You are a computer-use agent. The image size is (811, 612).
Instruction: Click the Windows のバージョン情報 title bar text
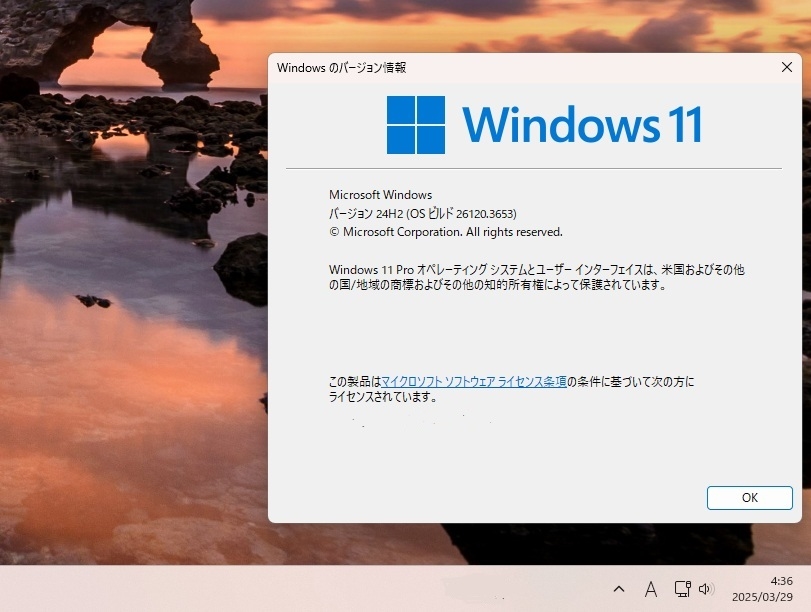tap(341, 68)
